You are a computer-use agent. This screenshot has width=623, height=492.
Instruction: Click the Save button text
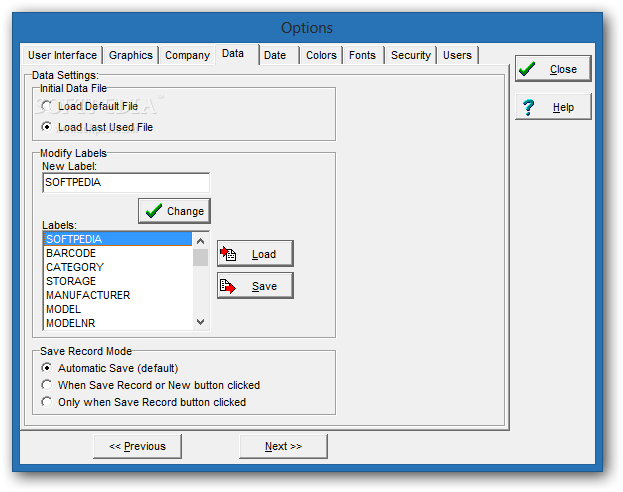(264, 286)
